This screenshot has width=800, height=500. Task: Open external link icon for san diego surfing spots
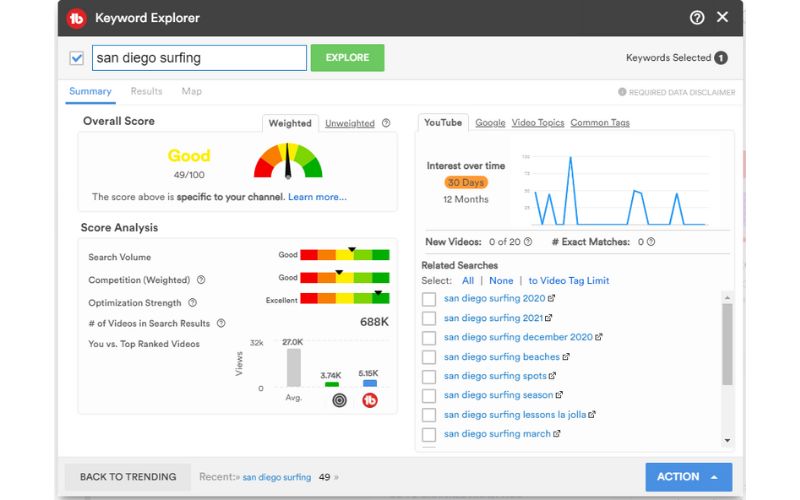(x=552, y=376)
